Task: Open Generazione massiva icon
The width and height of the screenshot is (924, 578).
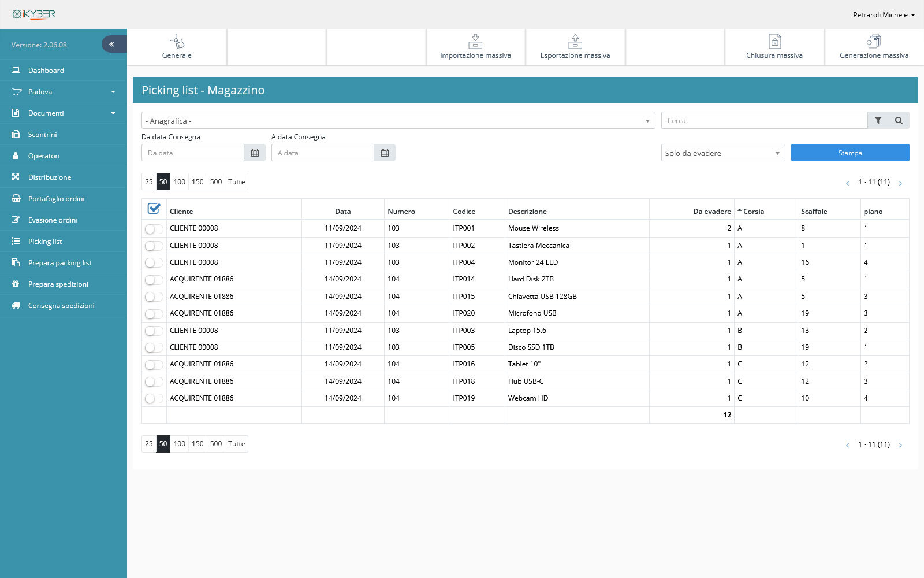Action: (x=874, y=42)
